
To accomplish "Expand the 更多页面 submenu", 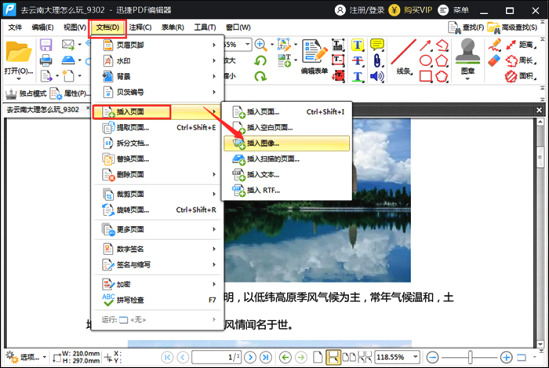I will [x=158, y=229].
